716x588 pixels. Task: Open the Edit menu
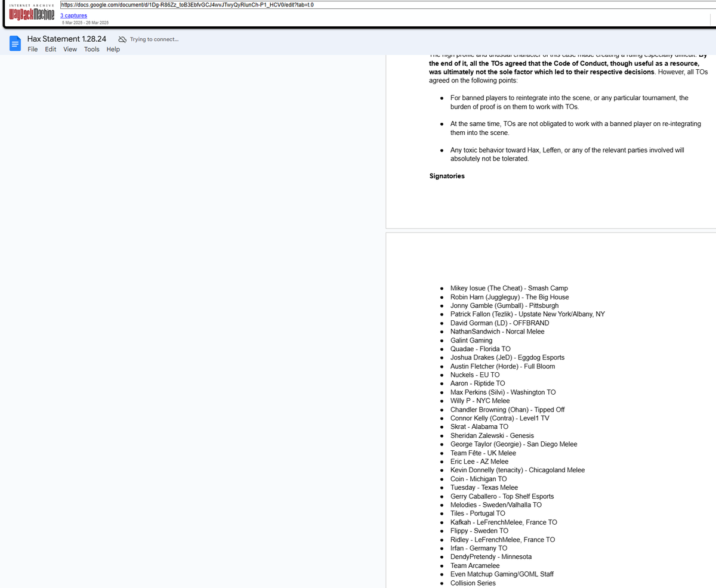click(x=51, y=49)
